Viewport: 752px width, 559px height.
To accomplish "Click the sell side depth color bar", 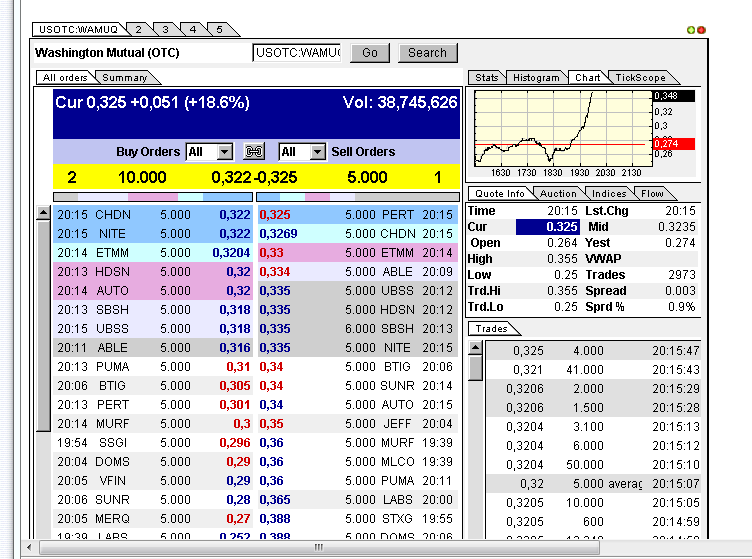I will coord(358,197).
